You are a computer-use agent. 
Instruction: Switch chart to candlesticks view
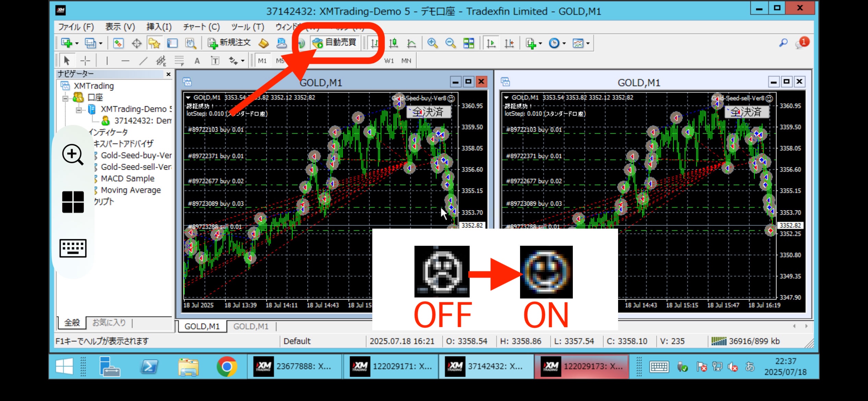393,43
